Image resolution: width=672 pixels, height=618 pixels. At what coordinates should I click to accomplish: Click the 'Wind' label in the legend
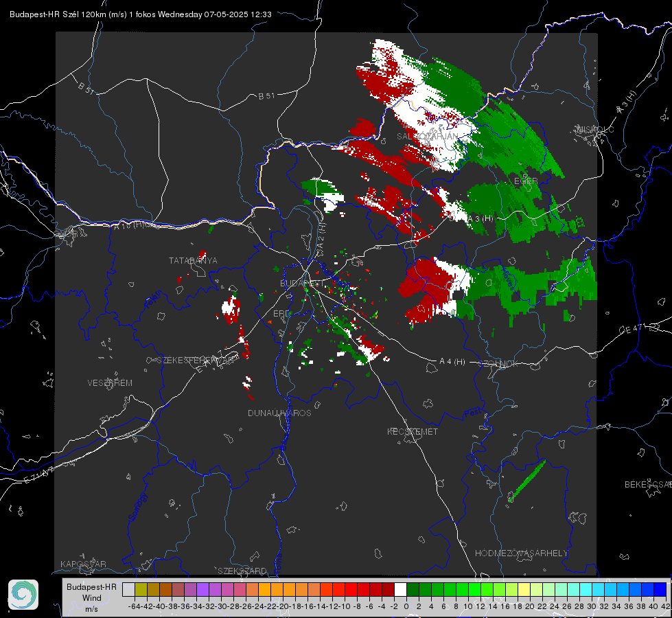[x=92, y=598]
